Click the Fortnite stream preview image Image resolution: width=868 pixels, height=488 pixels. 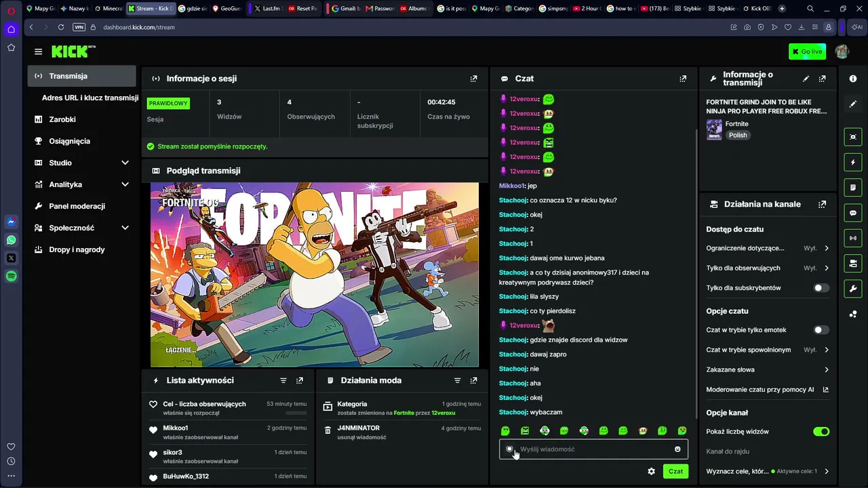pyautogui.click(x=315, y=274)
